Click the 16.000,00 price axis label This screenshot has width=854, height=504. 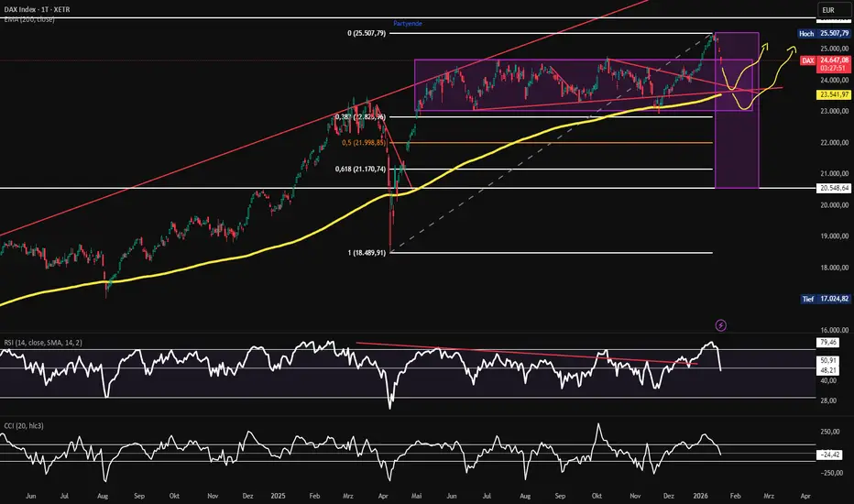835,330
